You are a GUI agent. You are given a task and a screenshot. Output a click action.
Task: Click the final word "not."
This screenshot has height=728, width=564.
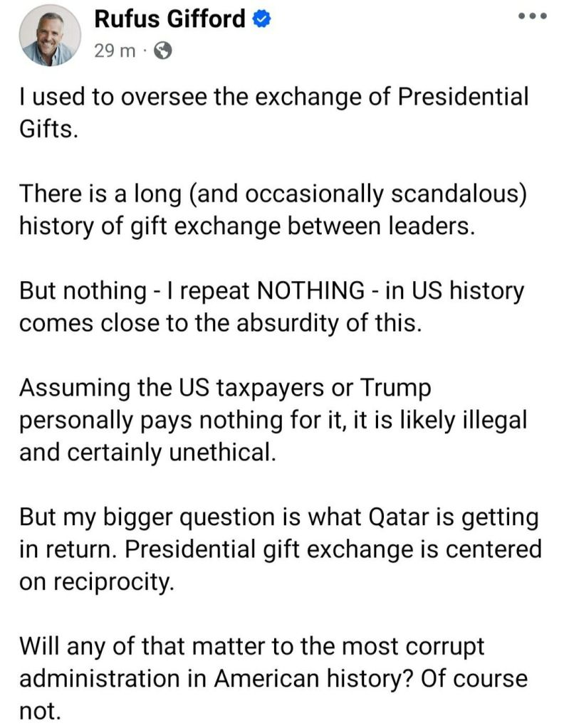(41, 711)
